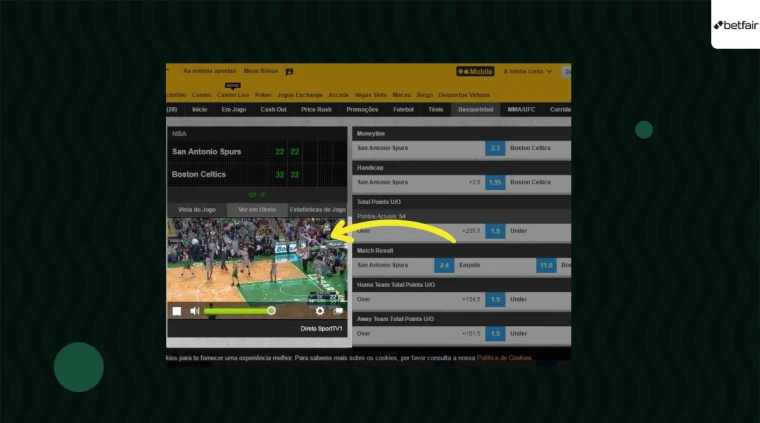The height and width of the screenshot is (423, 760).
Task: Switch video player to fullscreen
Action: pos(338,311)
